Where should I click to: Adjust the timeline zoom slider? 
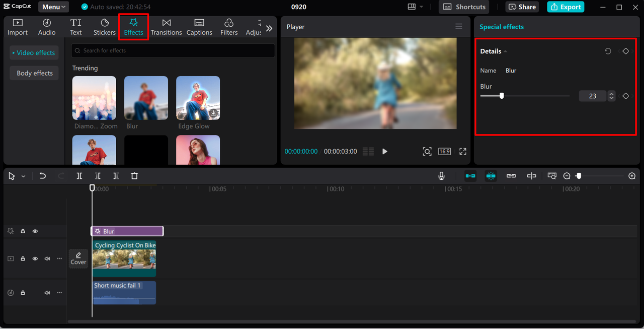click(x=579, y=176)
